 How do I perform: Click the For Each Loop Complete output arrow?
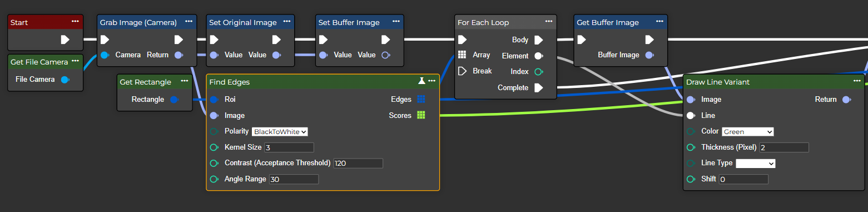coord(538,87)
